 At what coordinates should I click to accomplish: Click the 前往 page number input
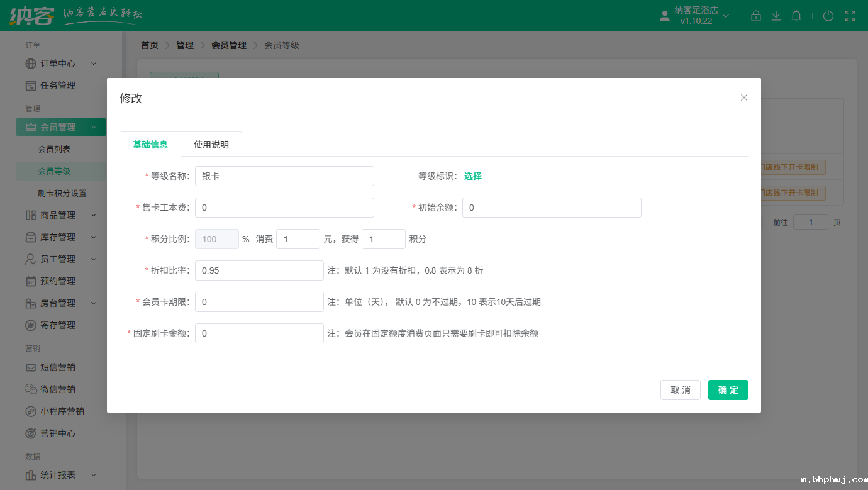point(811,222)
